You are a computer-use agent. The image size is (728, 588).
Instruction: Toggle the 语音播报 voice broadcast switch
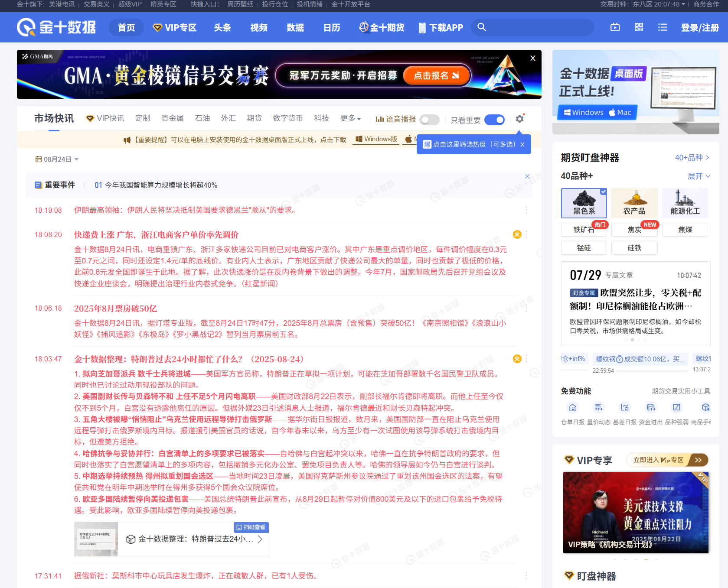[x=429, y=120]
